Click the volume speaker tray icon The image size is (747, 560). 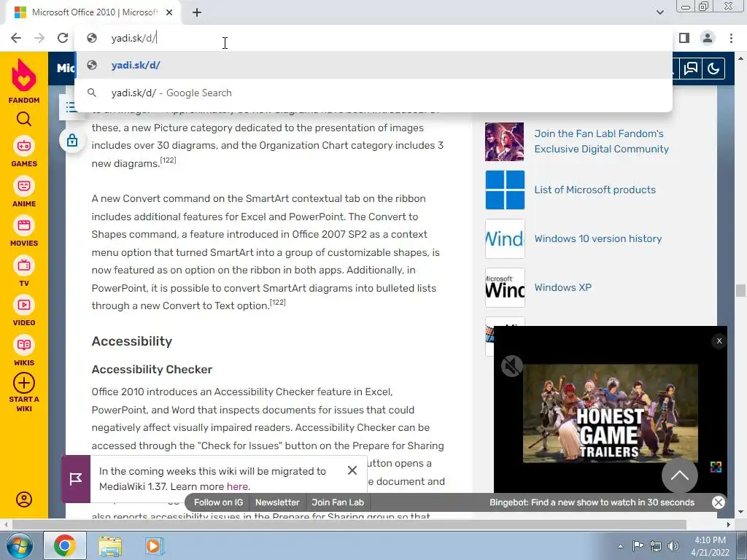(x=673, y=546)
